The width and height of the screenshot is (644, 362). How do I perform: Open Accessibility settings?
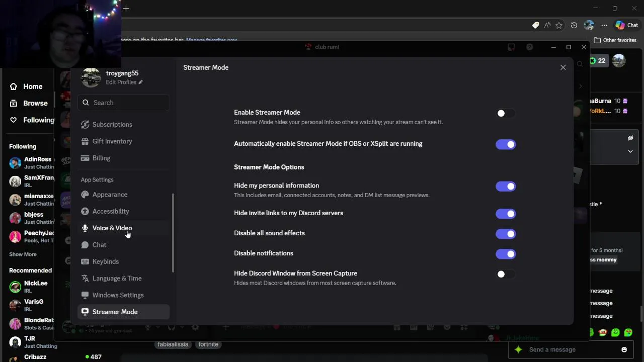tap(124, 211)
